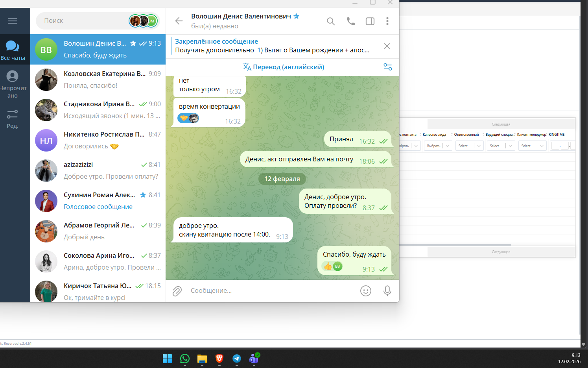Click Козловская Екатерина's profile avatar
This screenshot has width=588, height=368.
pos(46,80)
